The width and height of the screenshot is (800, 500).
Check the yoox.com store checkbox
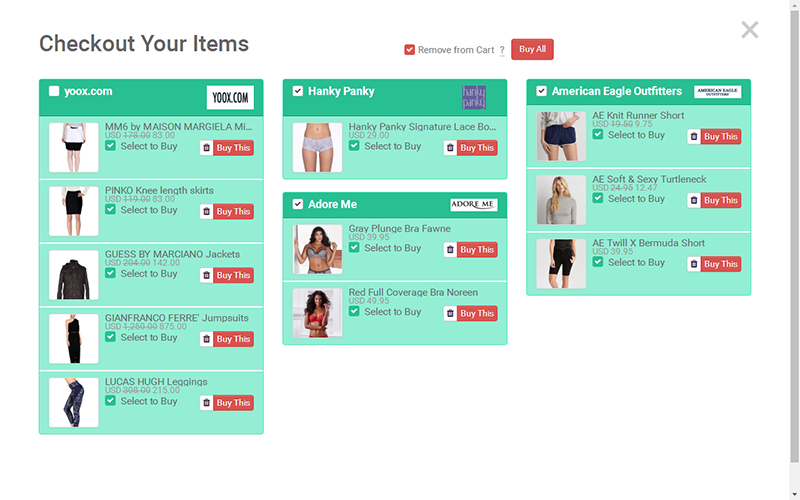click(54, 91)
